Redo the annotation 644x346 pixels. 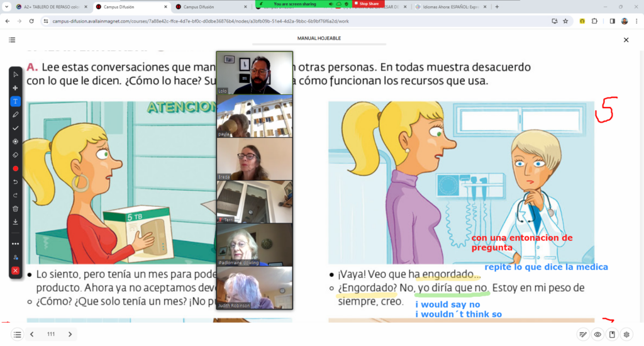click(16, 195)
